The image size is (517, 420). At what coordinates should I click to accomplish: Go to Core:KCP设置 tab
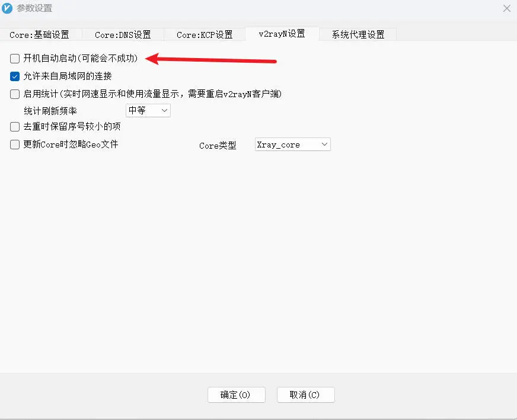point(205,34)
